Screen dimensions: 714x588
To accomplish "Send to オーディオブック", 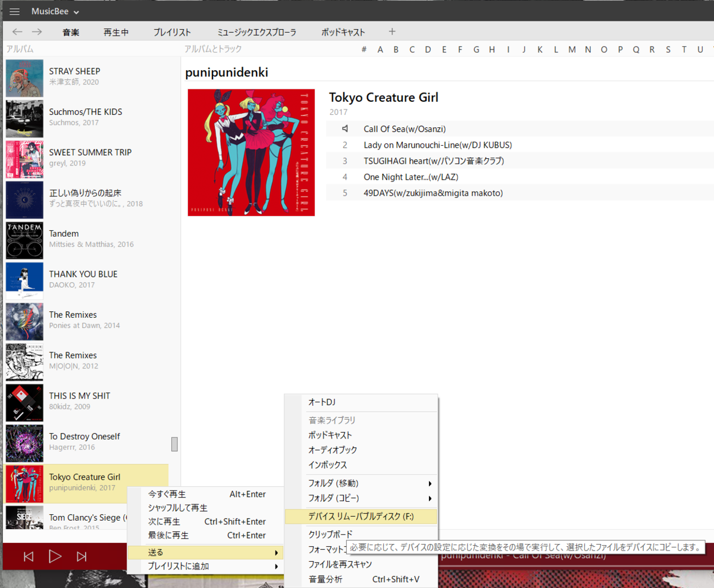I will [x=361, y=450].
